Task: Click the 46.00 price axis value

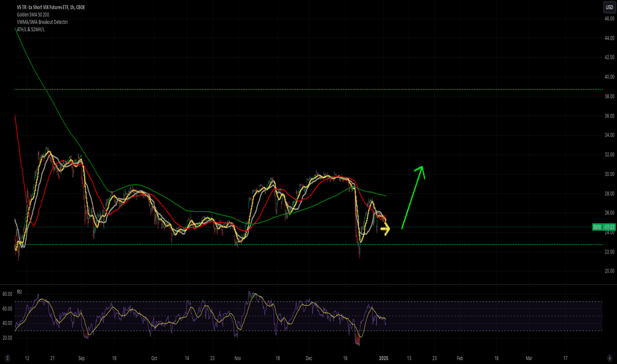Action: tap(610, 19)
